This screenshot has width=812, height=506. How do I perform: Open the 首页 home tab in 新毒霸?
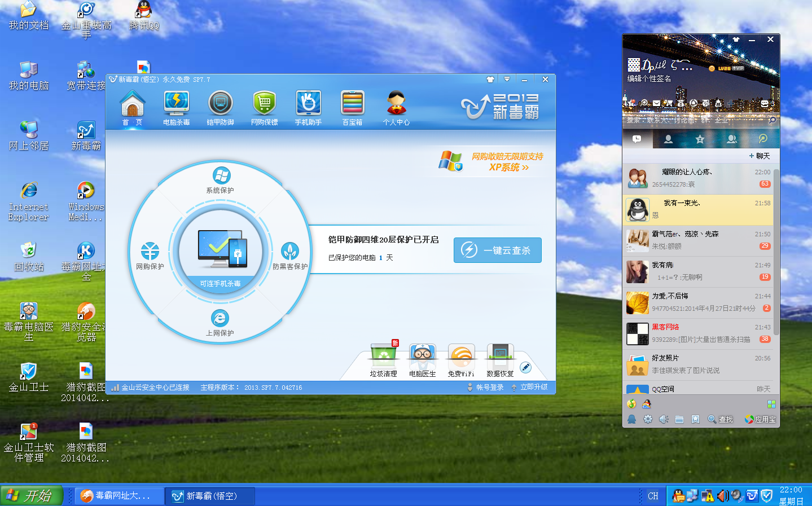133,108
